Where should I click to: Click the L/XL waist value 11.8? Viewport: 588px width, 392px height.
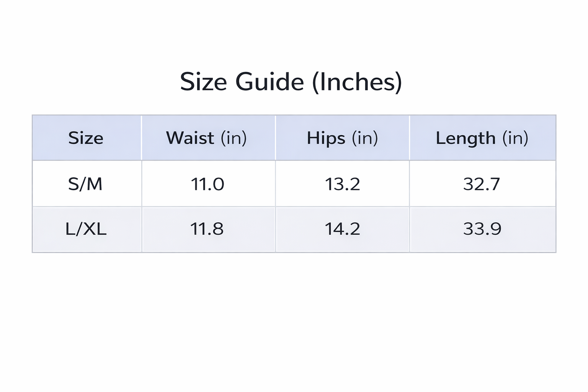click(x=207, y=229)
